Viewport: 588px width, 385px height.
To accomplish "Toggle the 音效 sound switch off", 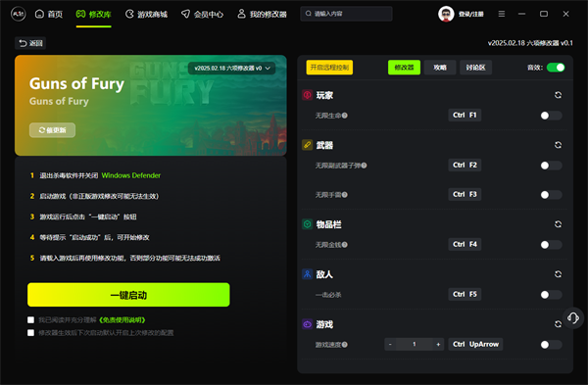I will coord(556,68).
